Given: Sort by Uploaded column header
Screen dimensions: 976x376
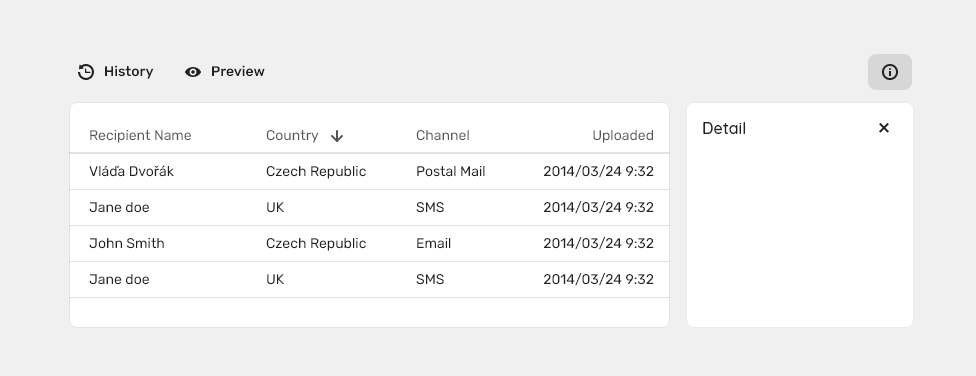Looking at the screenshot, I should coord(623,136).
